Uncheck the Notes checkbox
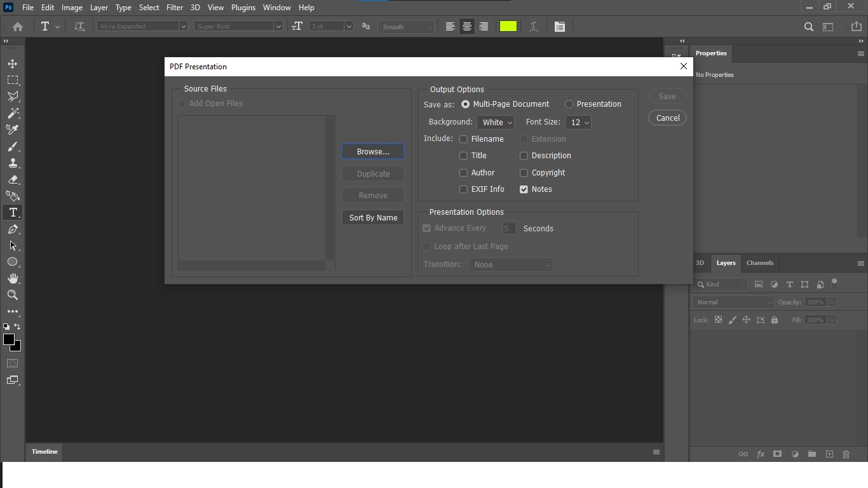The image size is (868, 488). (524, 189)
